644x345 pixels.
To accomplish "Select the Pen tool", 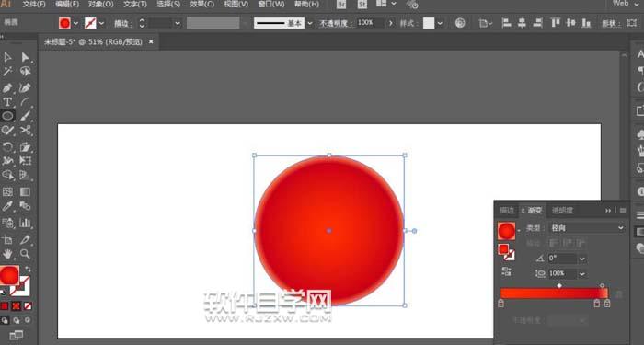I will click(7, 87).
